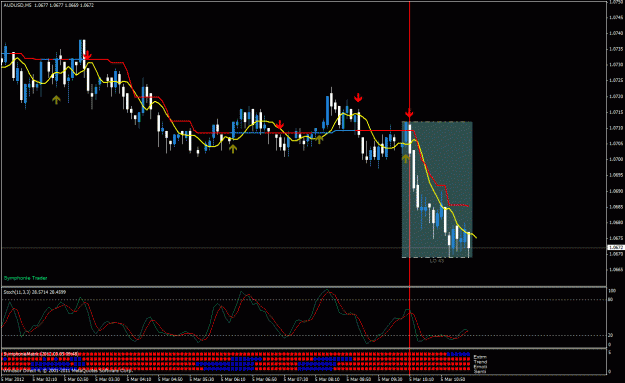Select the red down arrow above the 08:50 candles
The width and height of the screenshot is (625, 383).
pyautogui.click(x=358, y=98)
